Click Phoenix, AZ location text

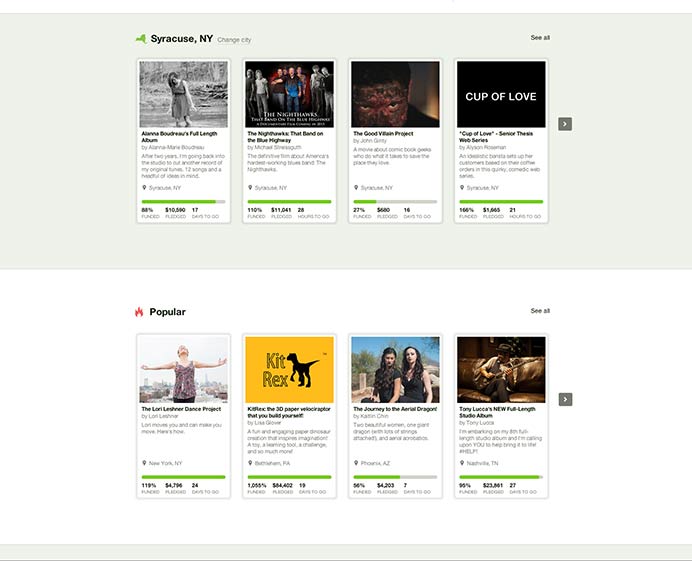(x=376, y=463)
